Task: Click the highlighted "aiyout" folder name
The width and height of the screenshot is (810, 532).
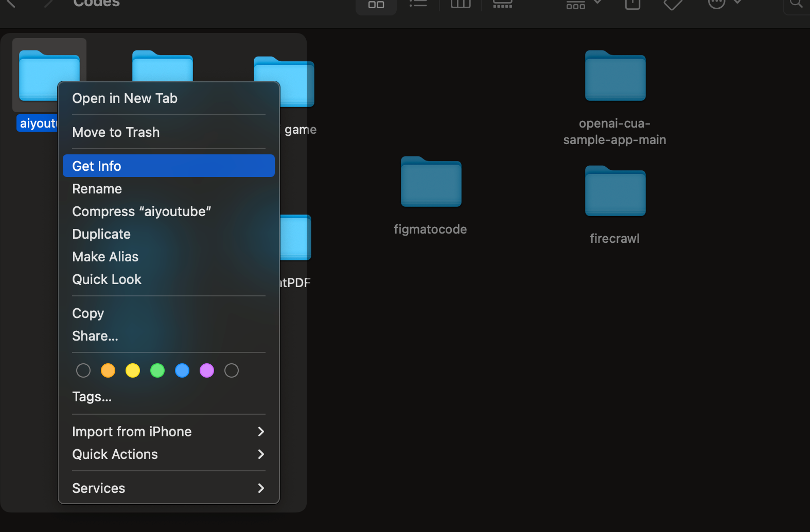Action: coord(38,123)
